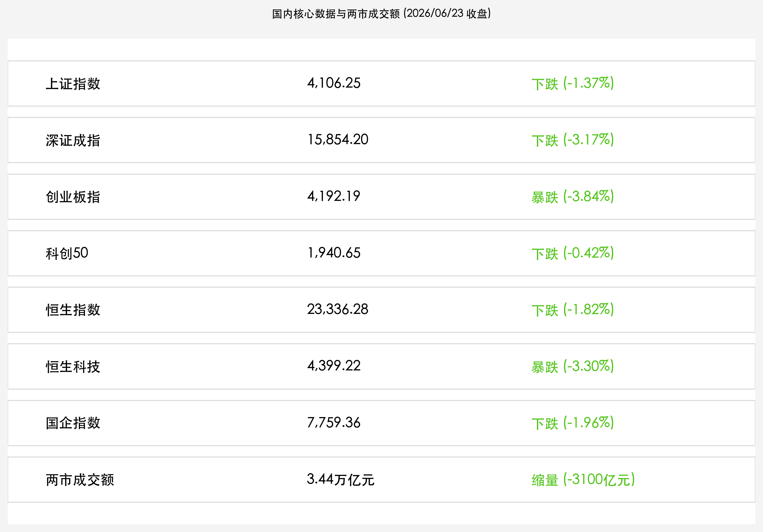The height and width of the screenshot is (532, 763).
Task: Click 缩量 (-3100亿元) change text
Action: (x=583, y=480)
